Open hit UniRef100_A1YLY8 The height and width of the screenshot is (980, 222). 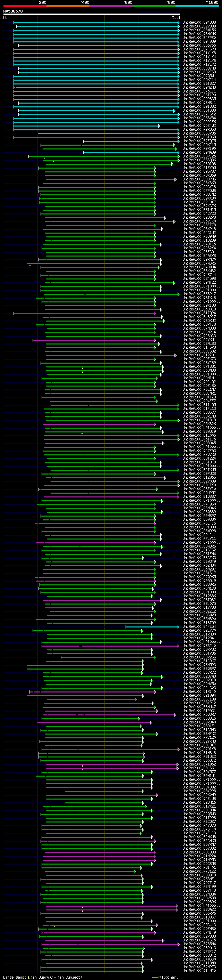click(x=199, y=53)
